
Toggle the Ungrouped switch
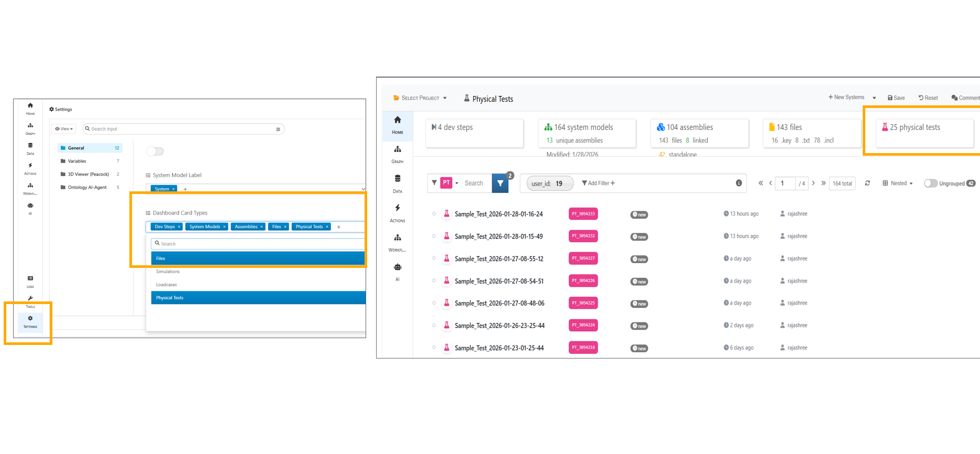(930, 183)
